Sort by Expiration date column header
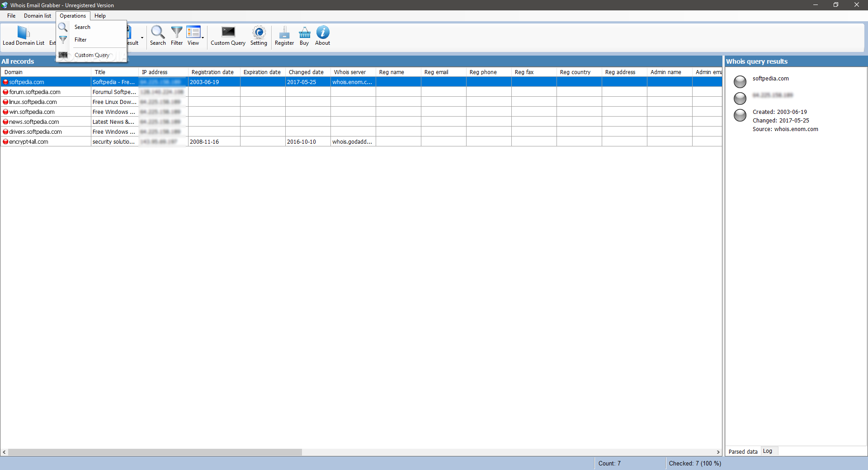This screenshot has width=868, height=470. [x=263, y=72]
